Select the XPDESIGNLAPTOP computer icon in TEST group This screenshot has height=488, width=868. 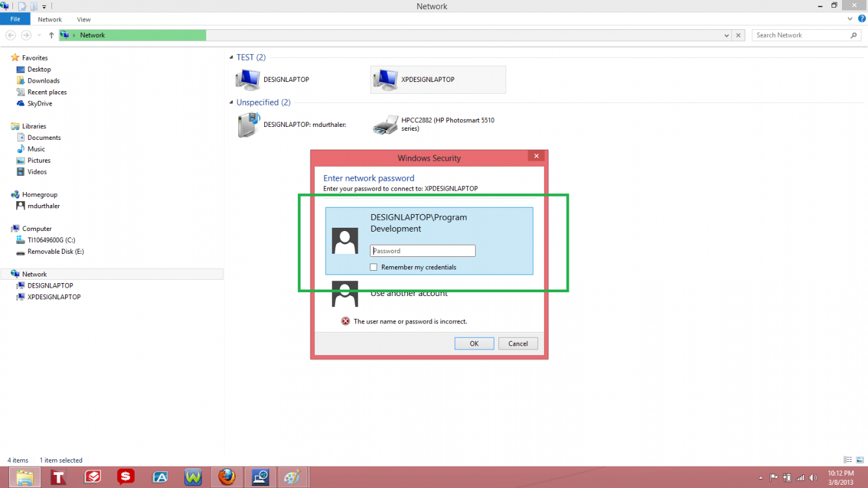pos(385,79)
